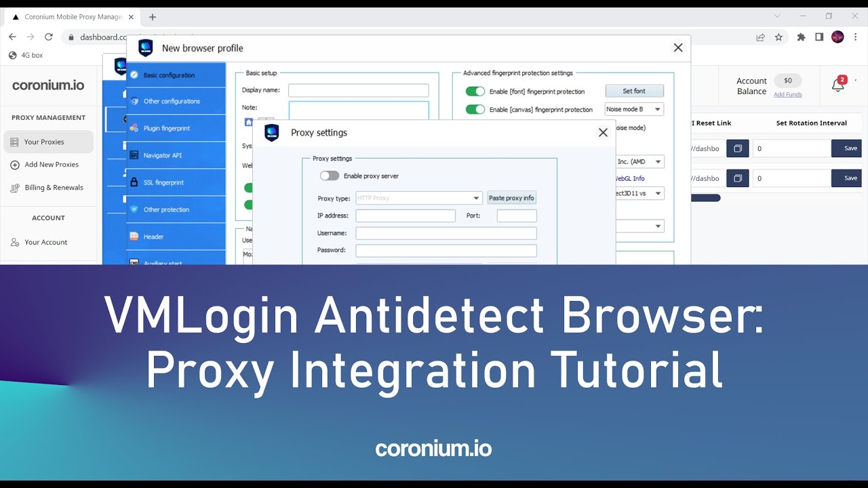Open Chrome profile avatar
The width and height of the screenshot is (868, 488).
pyautogui.click(x=837, y=37)
